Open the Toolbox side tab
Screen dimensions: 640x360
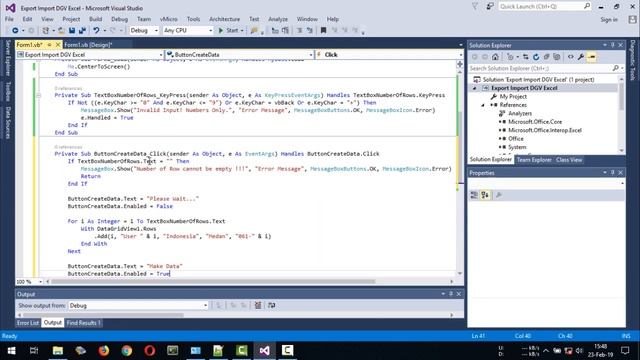click(8, 91)
